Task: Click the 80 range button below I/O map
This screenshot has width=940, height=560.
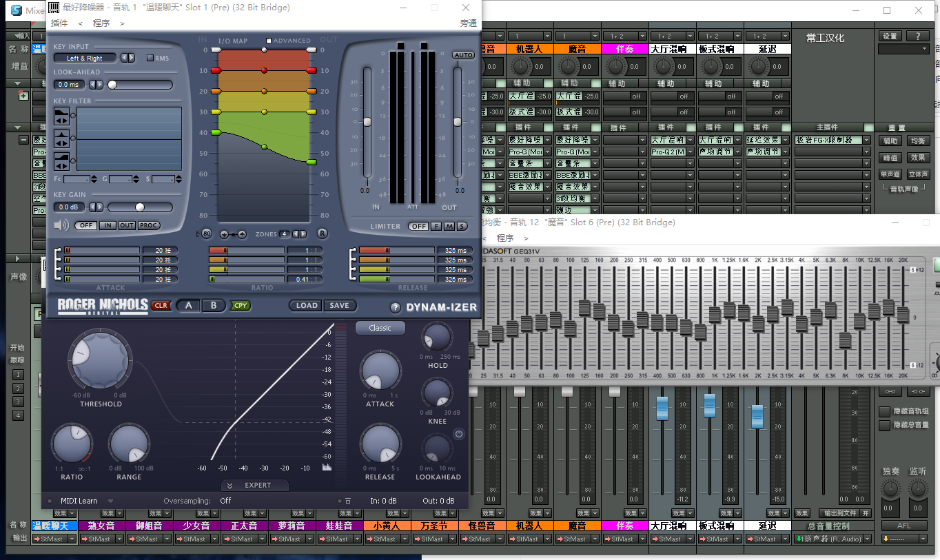Action: coord(206,234)
